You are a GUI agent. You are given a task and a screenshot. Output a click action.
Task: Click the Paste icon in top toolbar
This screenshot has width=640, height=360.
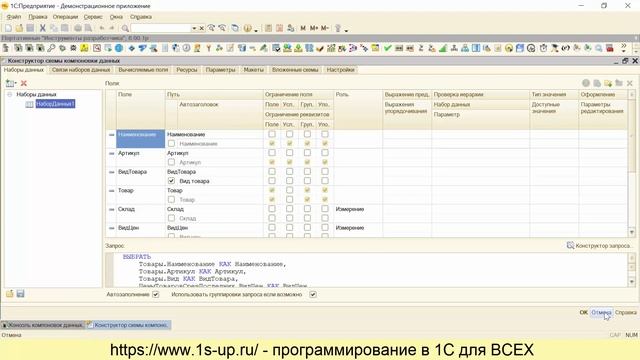click(x=64, y=28)
